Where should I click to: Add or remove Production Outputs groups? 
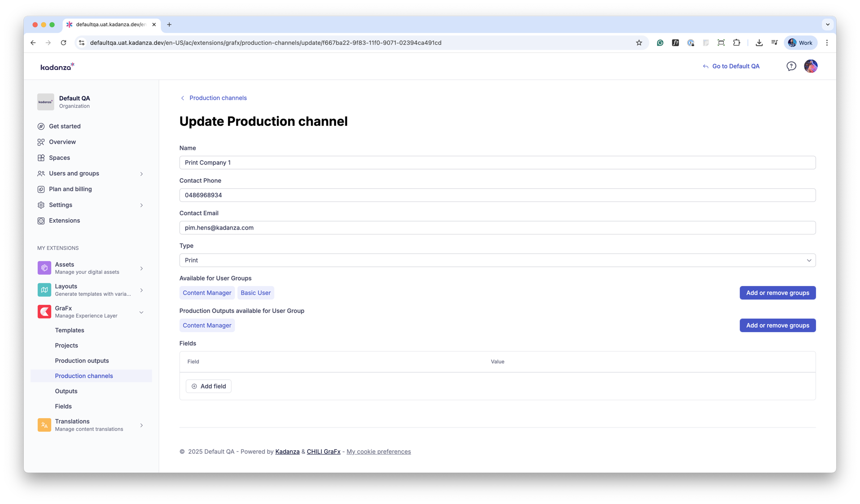click(x=777, y=325)
